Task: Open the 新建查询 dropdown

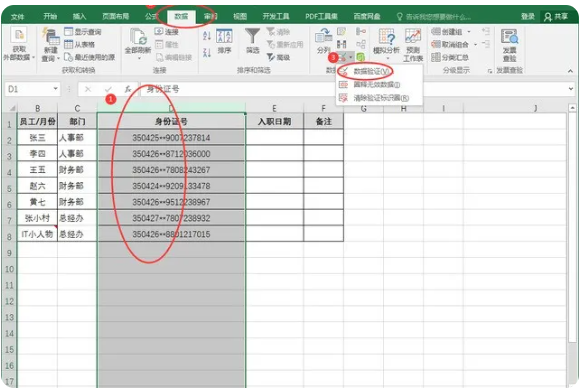Action: (x=50, y=45)
